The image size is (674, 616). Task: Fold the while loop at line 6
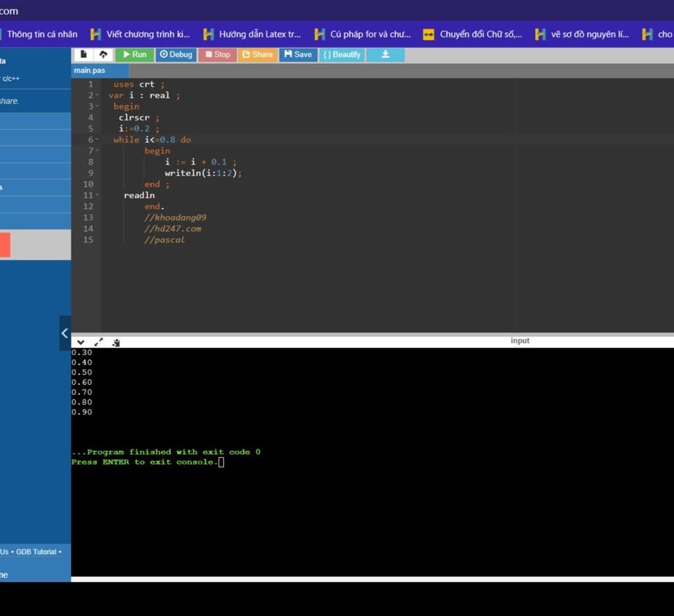coord(97,140)
